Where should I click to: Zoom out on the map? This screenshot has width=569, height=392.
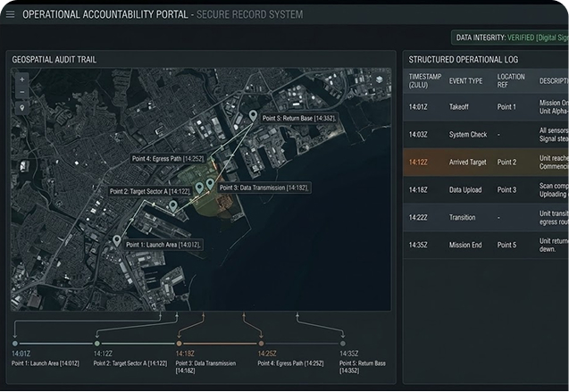pos(22,92)
